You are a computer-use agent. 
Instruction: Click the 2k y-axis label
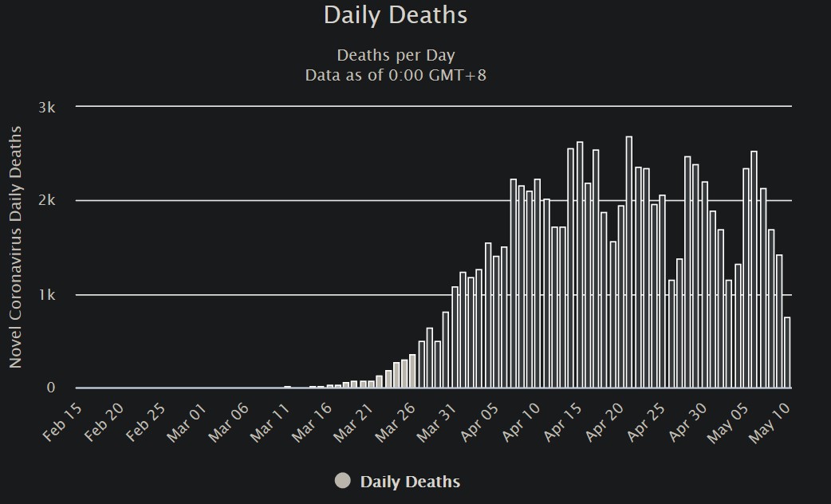[x=46, y=201]
